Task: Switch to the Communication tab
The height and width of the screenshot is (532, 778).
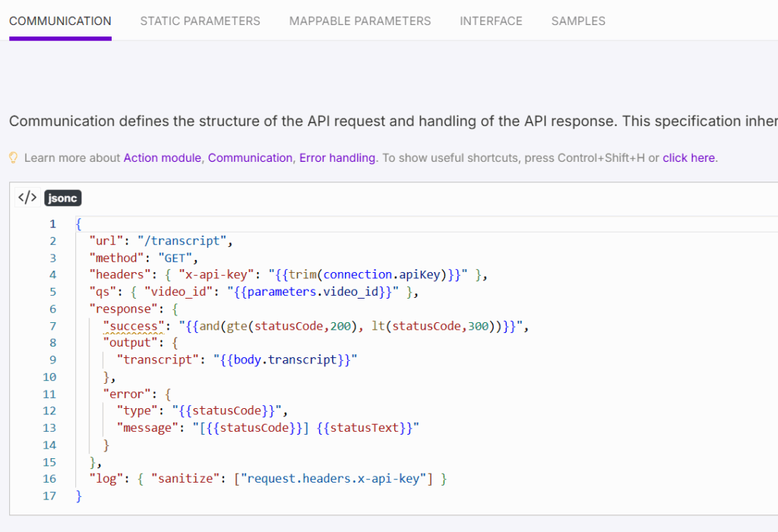Action: click(60, 21)
